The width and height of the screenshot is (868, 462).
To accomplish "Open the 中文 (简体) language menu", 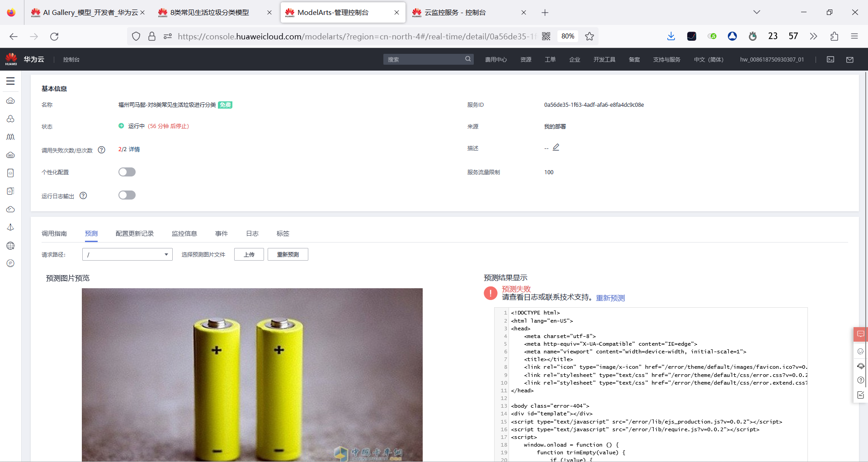I will [x=708, y=60].
